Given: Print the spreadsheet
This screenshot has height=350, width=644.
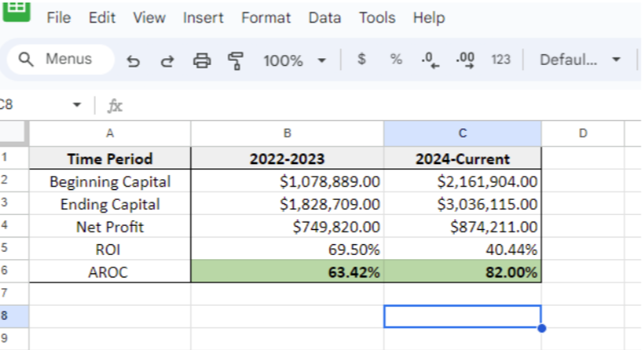Looking at the screenshot, I should point(202,60).
